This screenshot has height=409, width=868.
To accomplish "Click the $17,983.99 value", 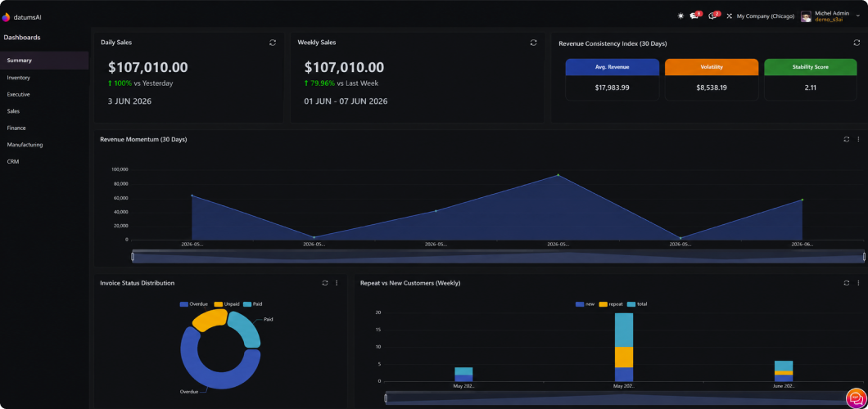I will coord(612,88).
